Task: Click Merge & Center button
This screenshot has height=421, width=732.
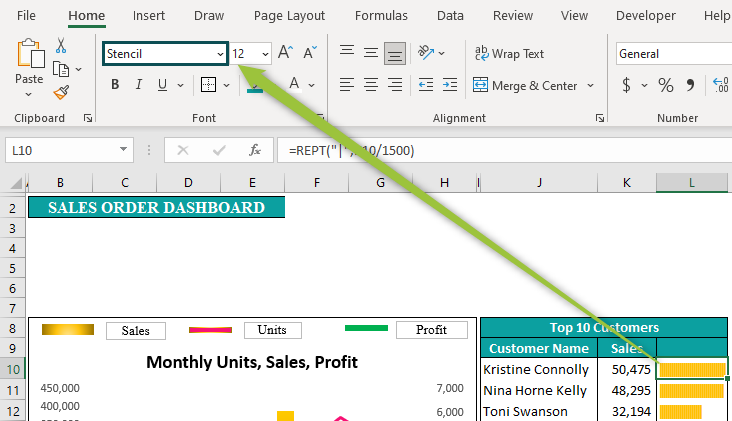Action: click(525, 85)
